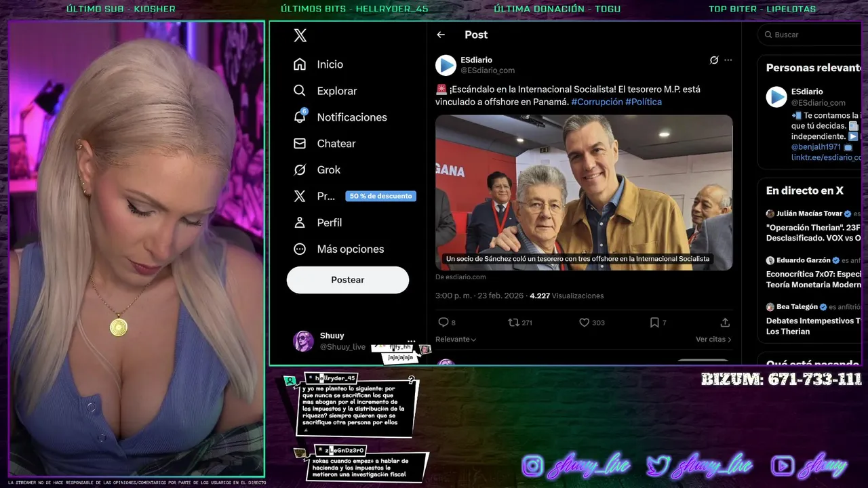Click the Grok icon in sidebar
The height and width of the screenshot is (488, 868).
point(300,170)
